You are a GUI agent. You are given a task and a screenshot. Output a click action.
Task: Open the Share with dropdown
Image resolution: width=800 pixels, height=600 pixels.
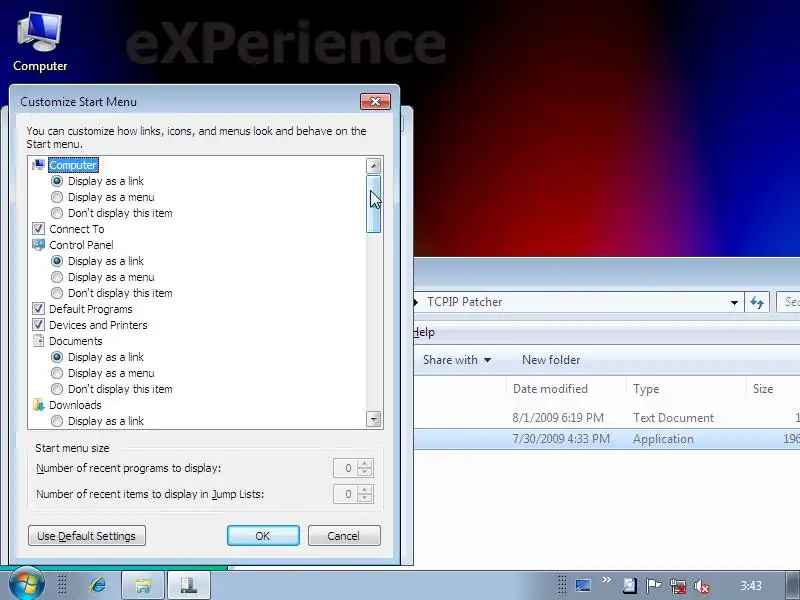point(457,360)
